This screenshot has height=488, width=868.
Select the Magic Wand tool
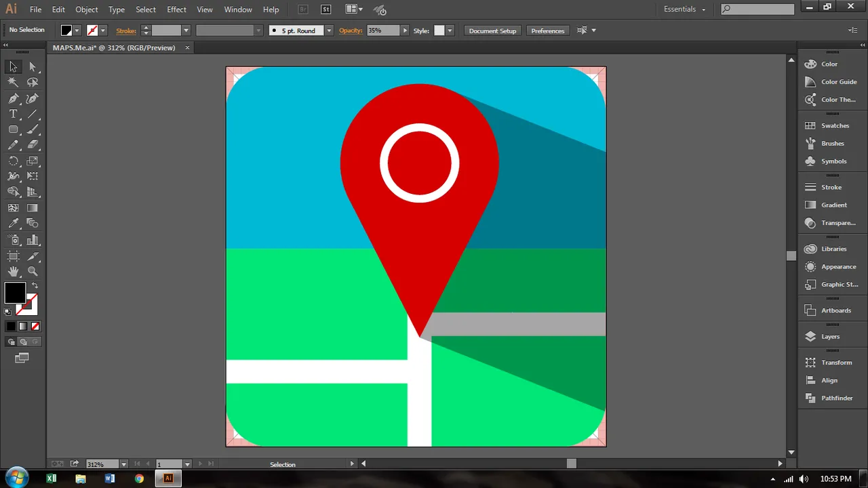click(13, 82)
